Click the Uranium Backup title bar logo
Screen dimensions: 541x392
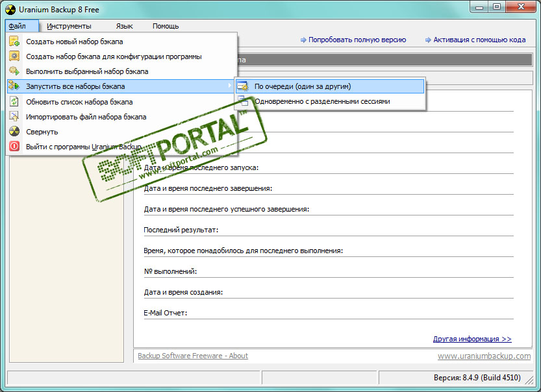(x=10, y=10)
